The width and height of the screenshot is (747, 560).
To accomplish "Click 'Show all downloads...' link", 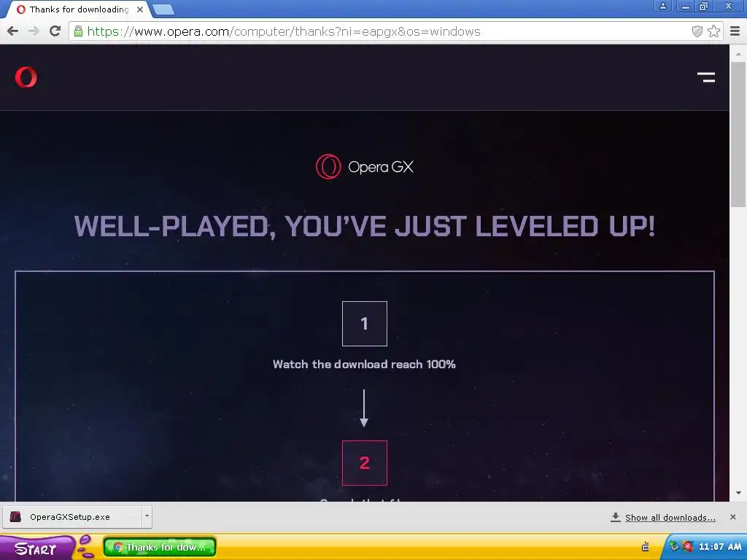I will (670, 518).
